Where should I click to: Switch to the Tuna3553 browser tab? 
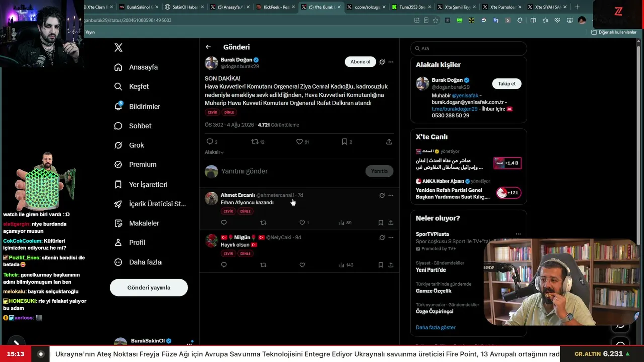[x=411, y=7]
